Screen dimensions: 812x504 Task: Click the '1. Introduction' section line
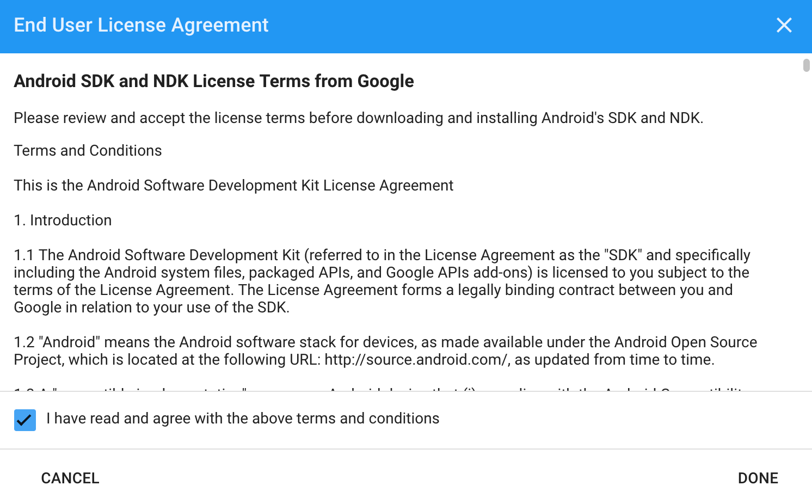pos(63,220)
